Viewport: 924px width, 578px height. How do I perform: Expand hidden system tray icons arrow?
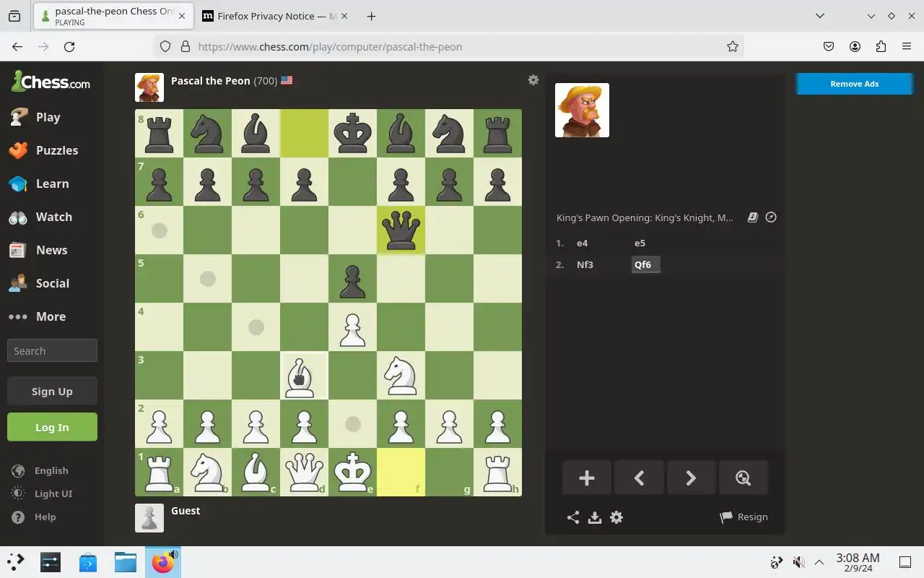pos(819,562)
